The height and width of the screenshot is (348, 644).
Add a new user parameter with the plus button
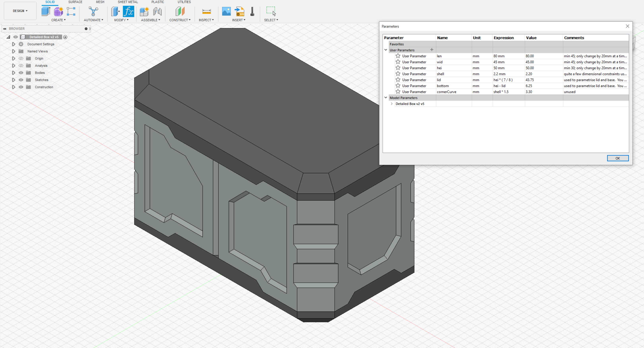pos(432,50)
